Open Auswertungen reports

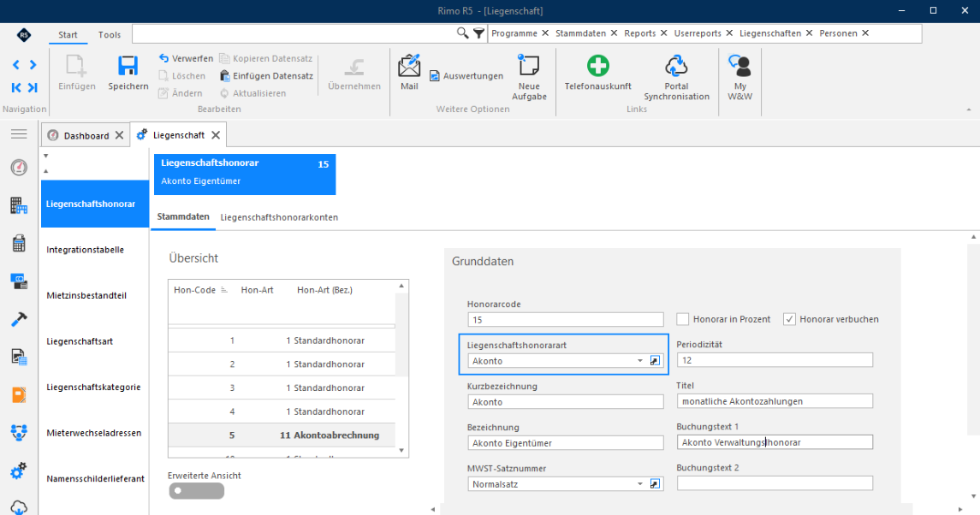[466, 75]
